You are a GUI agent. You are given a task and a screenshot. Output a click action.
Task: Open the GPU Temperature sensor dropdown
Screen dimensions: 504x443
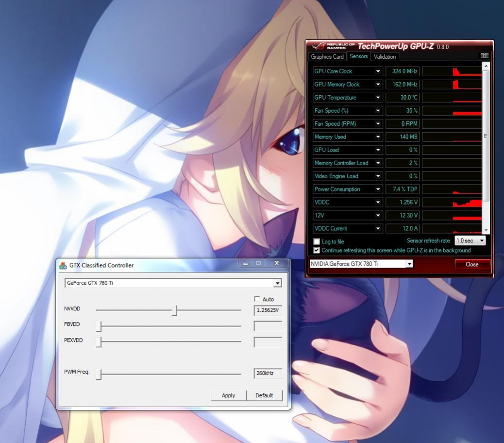click(x=378, y=98)
